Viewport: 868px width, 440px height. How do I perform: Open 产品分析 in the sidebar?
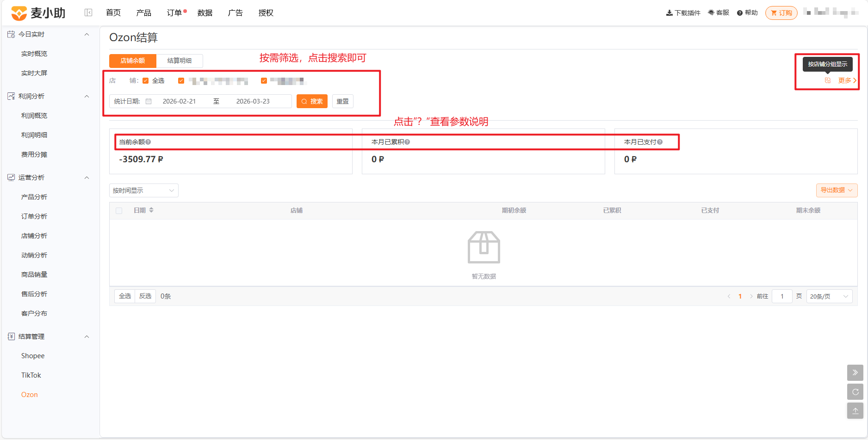click(x=34, y=197)
